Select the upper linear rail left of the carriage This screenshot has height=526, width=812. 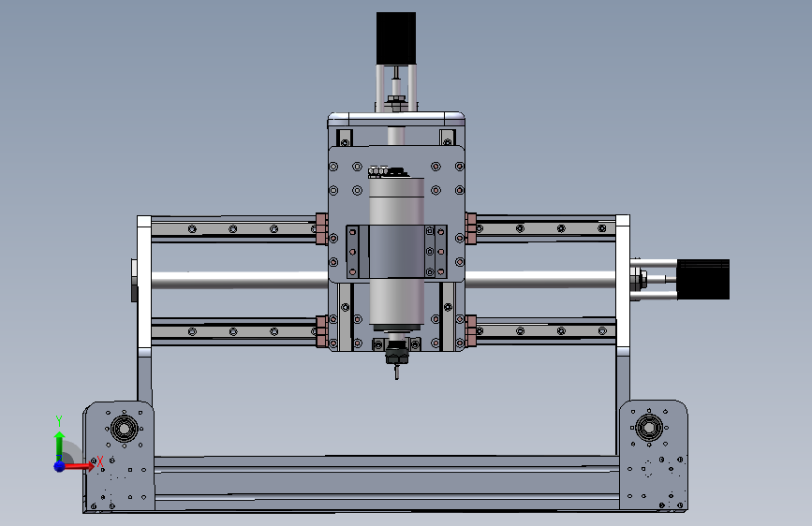pyautogui.click(x=233, y=228)
